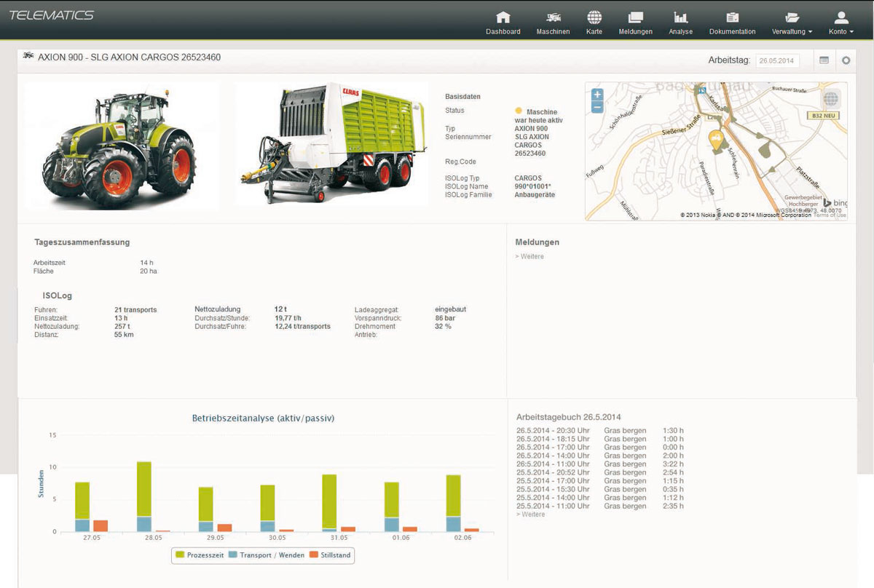Select the Karte menu label
This screenshot has height=588, width=874.
pos(594,31)
